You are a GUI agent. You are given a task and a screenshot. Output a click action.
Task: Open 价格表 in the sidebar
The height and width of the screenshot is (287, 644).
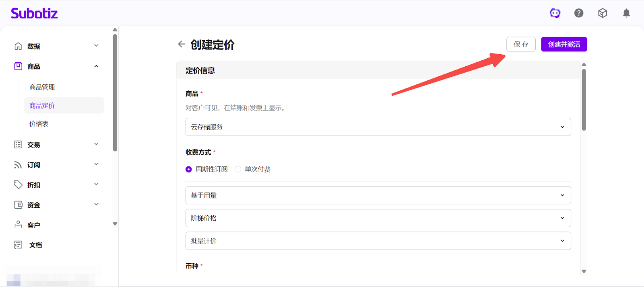[39, 124]
